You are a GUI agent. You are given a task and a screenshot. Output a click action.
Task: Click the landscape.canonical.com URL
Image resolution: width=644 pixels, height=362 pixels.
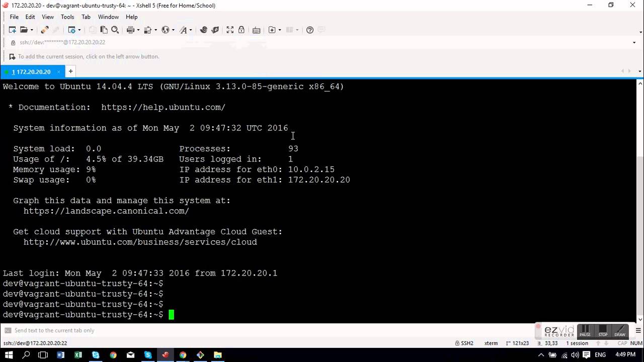point(106,211)
